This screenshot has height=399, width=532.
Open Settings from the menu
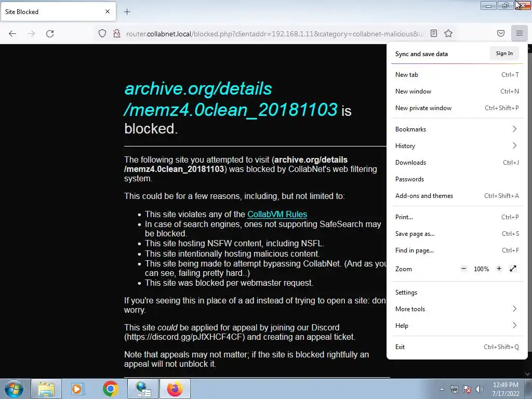pyautogui.click(x=457, y=292)
